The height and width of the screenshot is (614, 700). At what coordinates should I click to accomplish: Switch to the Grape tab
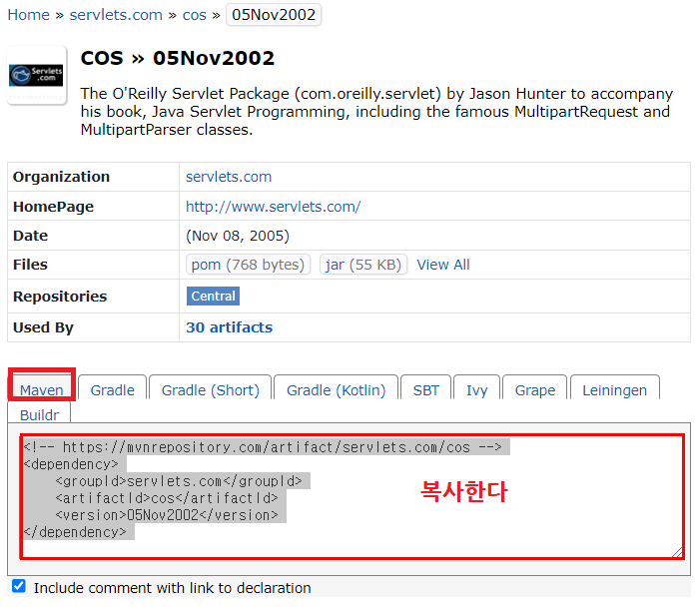pyautogui.click(x=535, y=389)
